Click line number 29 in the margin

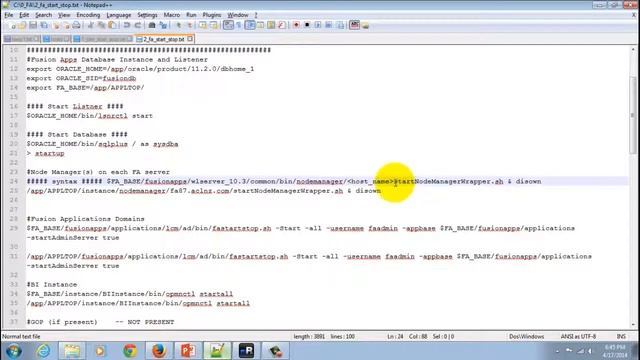[14, 228]
